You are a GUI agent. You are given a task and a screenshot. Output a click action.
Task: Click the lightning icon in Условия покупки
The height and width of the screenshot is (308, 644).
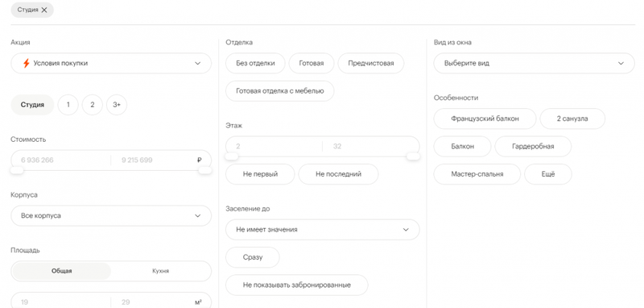(26, 64)
